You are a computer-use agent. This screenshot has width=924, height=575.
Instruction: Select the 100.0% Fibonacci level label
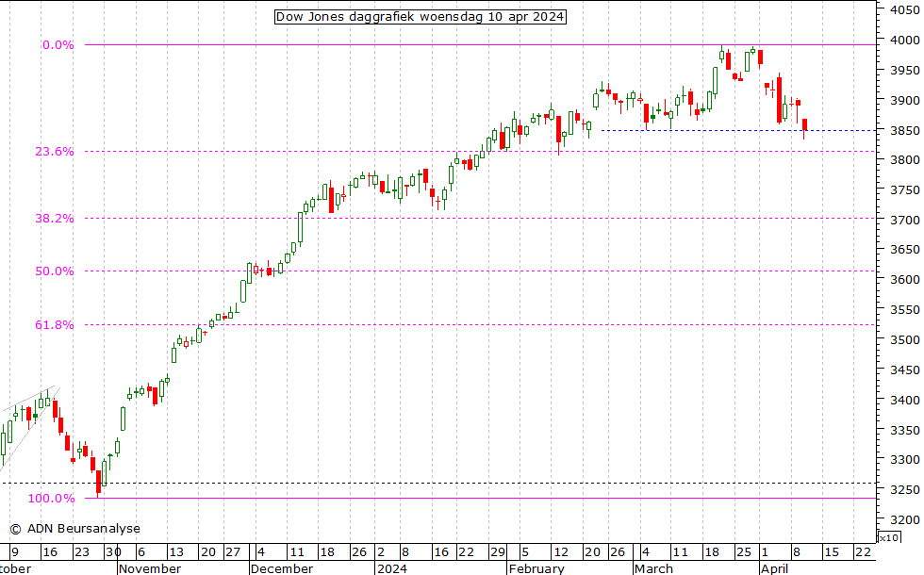52,499
